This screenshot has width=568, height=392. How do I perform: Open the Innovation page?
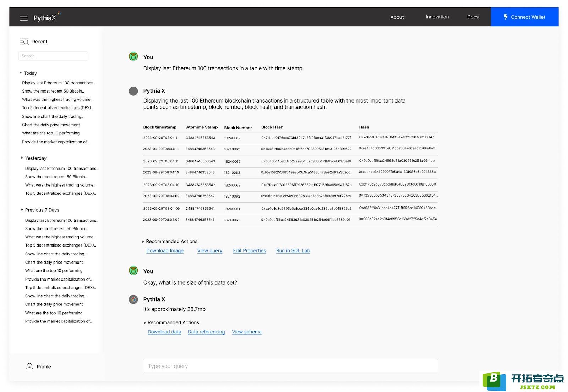(x=437, y=17)
